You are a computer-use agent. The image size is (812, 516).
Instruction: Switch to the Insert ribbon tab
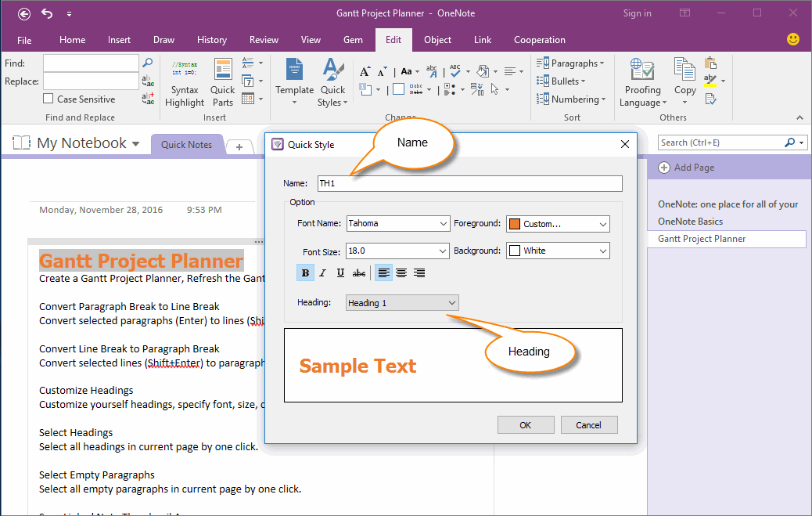119,40
